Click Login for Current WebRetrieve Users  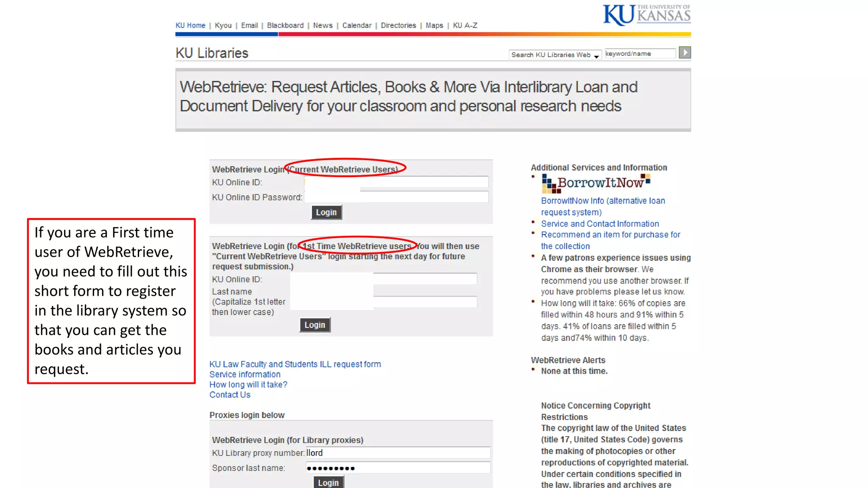coord(326,212)
